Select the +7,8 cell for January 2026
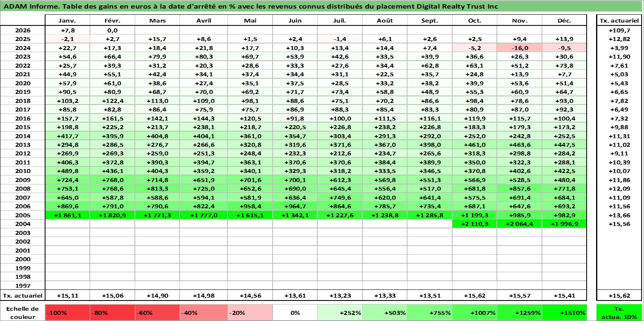The image size is (644, 321). coord(67,30)
